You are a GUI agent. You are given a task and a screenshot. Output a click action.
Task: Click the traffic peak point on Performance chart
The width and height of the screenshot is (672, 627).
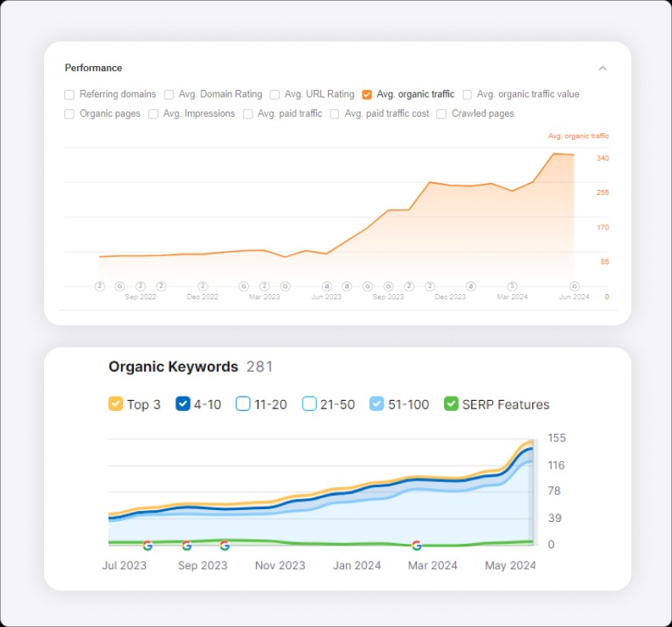click(554, 154)
